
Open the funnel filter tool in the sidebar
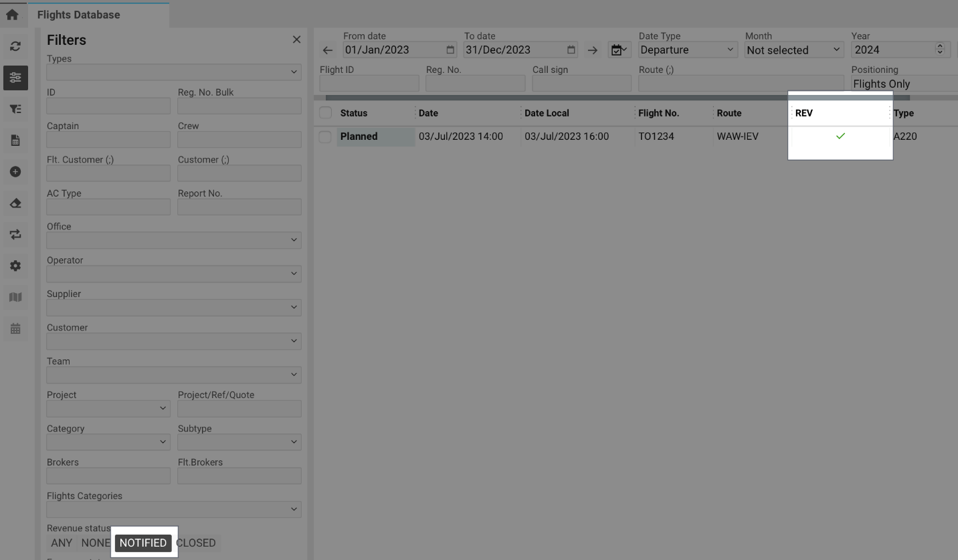(15, 109)
